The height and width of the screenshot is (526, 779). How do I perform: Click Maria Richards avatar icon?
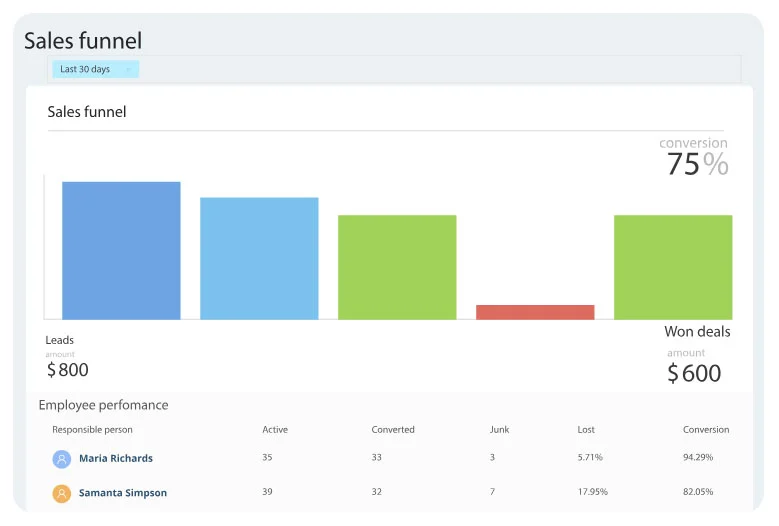coord(62,459)
